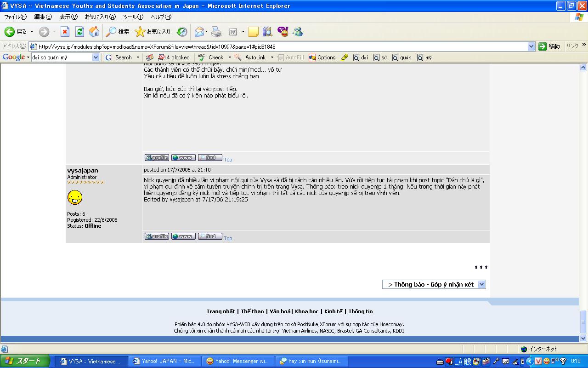Image resolution: width=588 pixels, height=368 pixels.
Task: Click find button in the upper post
Action: (x=210, y=158)
